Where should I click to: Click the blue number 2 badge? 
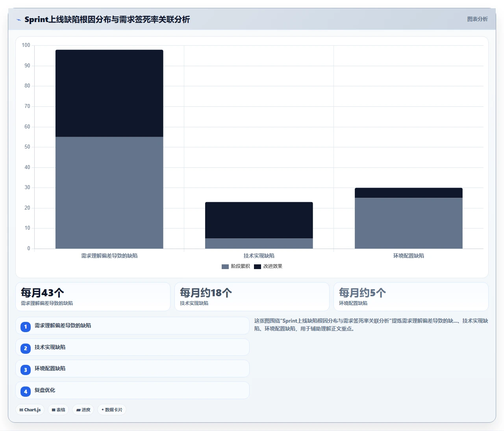[26, 348]
